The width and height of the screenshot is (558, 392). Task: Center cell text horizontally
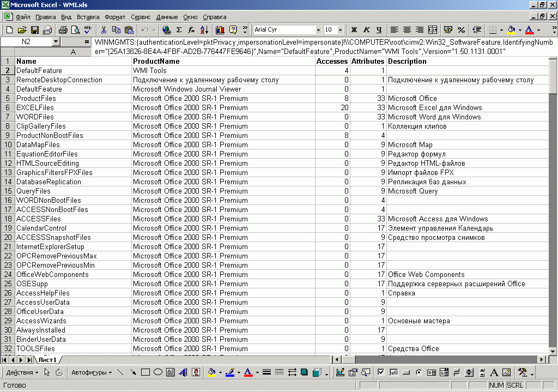pyautogui.click(x=407, y=30)
